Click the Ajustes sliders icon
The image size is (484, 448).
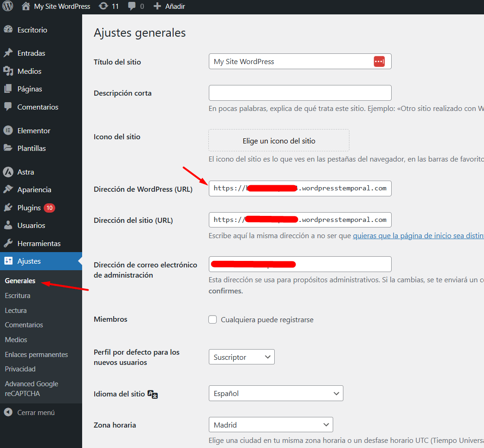[8, 261]
